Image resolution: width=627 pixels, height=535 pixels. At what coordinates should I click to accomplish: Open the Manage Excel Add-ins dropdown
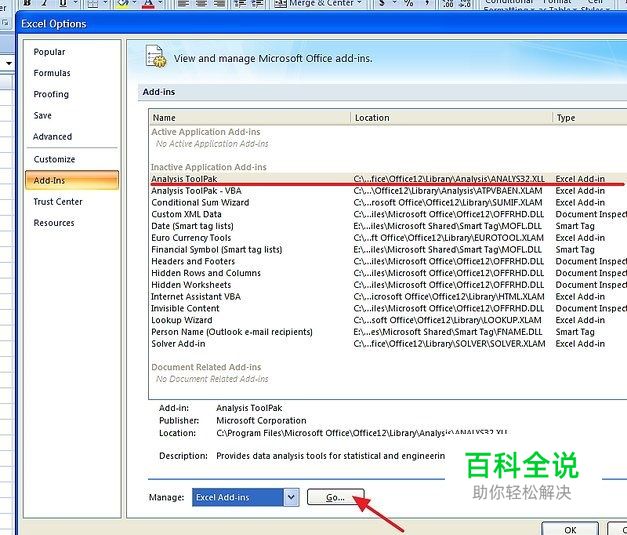point(291,497)
